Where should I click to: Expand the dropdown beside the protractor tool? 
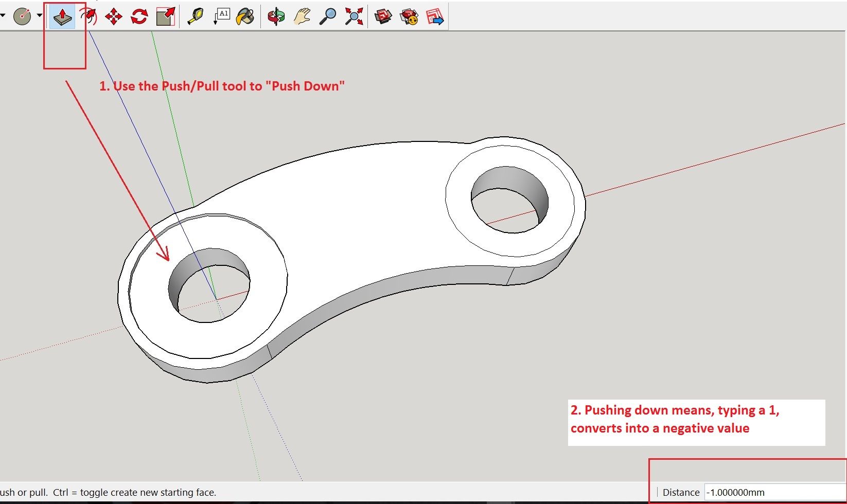(39, 16)
